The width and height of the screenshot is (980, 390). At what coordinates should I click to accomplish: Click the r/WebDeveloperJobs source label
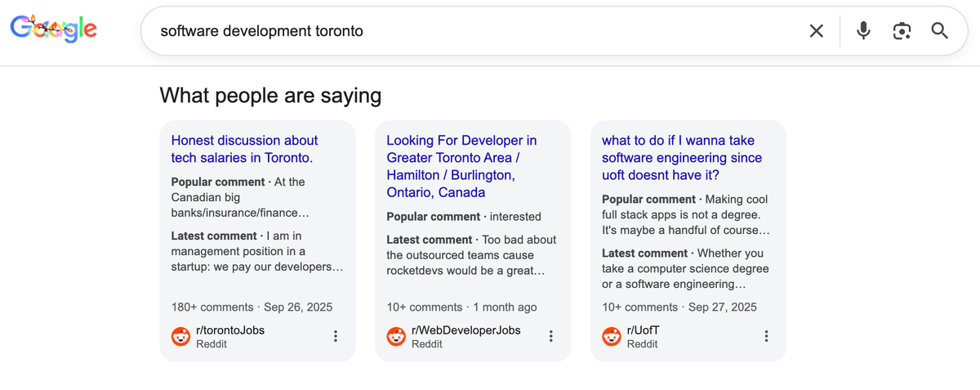pyautogui.click(x=466, y=330)
